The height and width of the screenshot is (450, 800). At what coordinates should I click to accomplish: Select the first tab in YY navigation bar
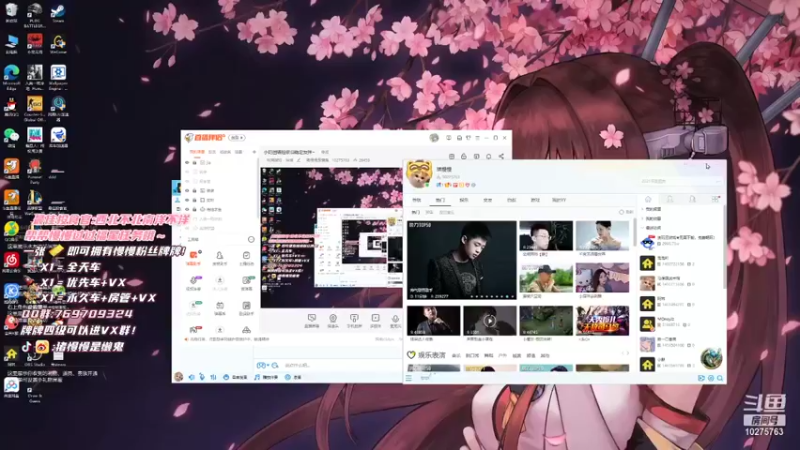coord(416,200)
